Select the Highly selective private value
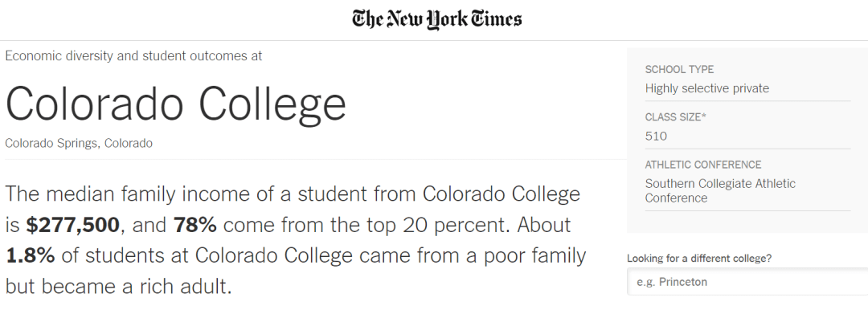 pos(707,88)
